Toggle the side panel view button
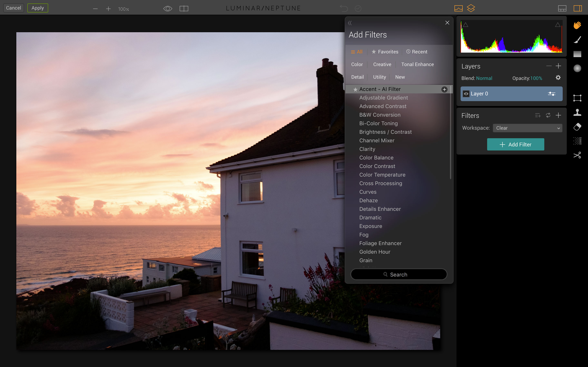 point(578,9)
